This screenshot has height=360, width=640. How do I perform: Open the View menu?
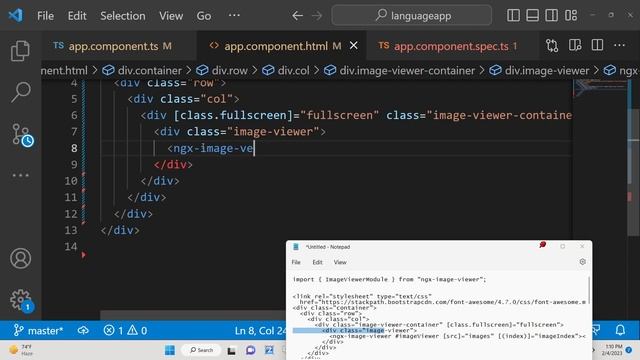click(171, 16)
